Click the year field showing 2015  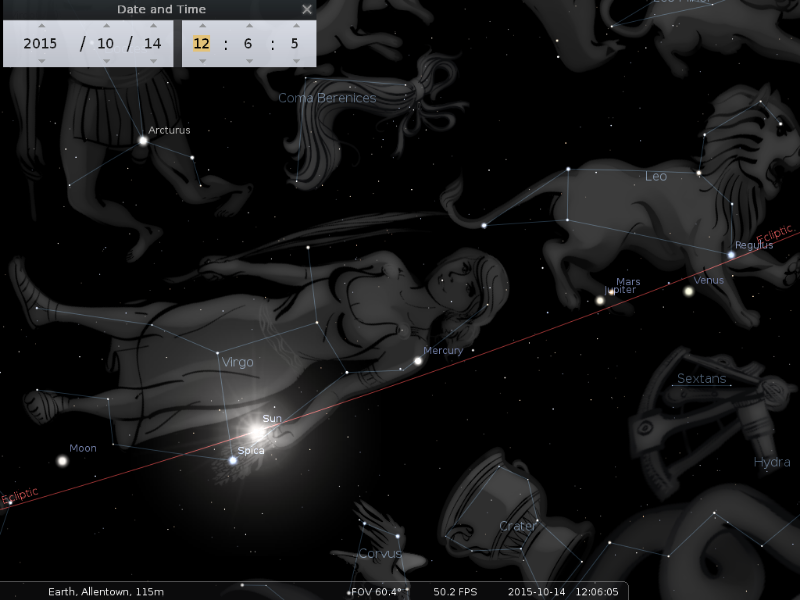[x=41, y=43]
